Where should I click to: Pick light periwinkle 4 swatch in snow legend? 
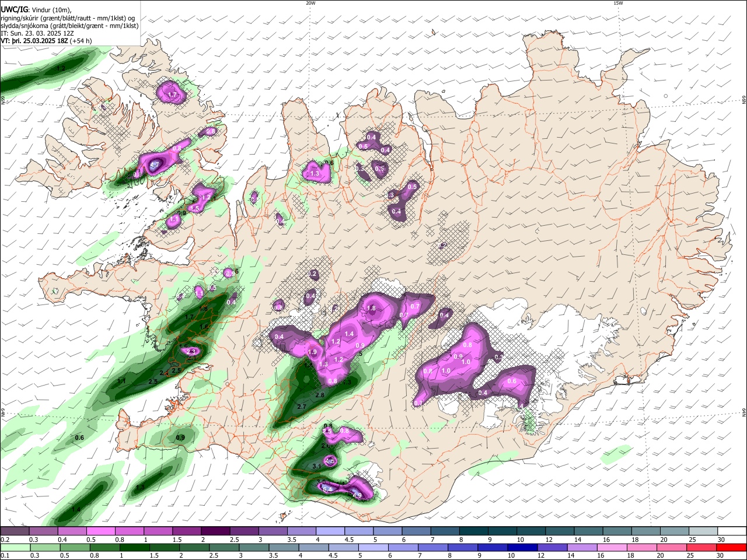click(x=330, y=531)
